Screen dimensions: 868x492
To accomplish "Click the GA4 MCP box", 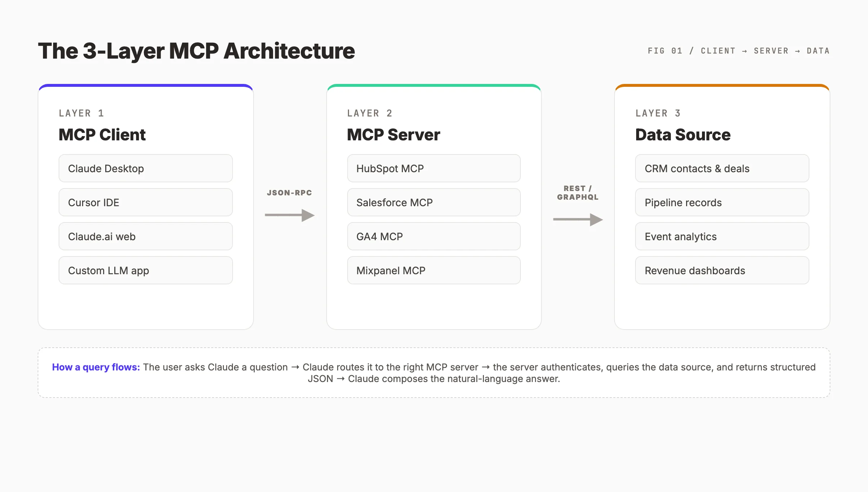I will (434, 236).
